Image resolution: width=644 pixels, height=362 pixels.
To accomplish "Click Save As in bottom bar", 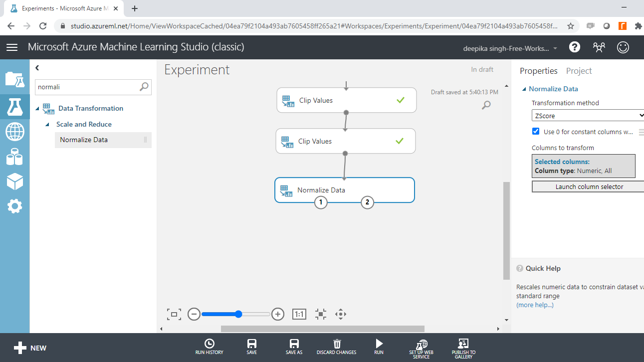I will 294,347.
